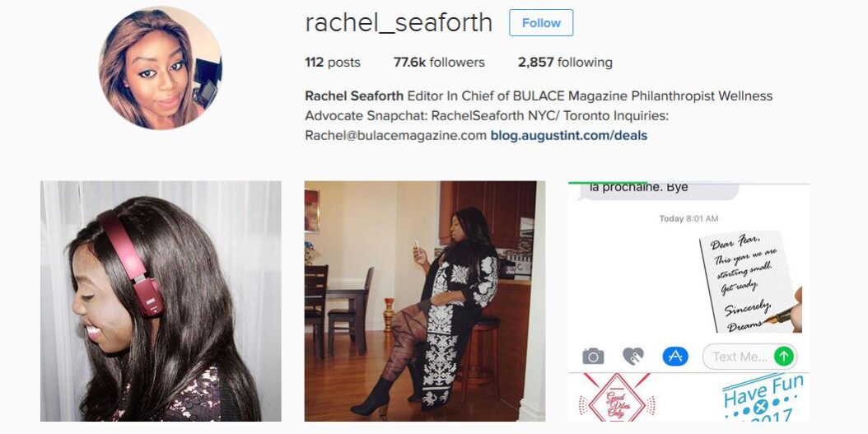Open the Dear Fear message screenshot post

[x=688, y=301]
